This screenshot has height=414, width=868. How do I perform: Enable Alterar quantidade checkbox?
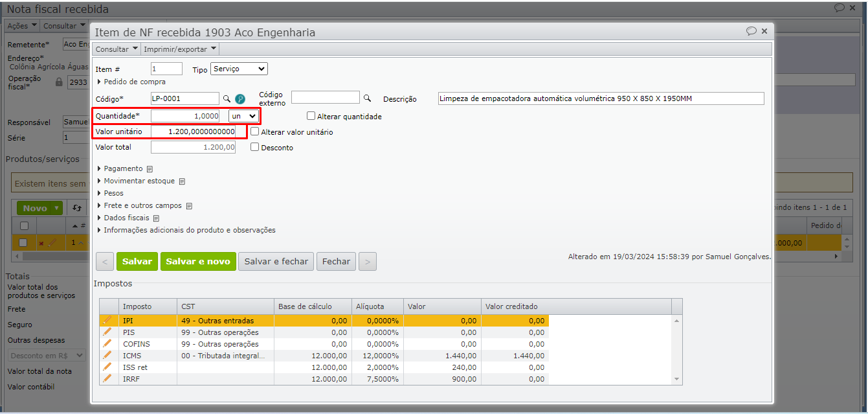[x=311, y=116]
